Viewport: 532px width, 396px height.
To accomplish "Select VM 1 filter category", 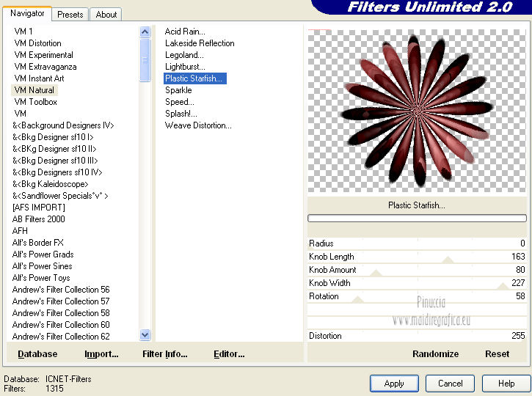I will pos(23,32).
